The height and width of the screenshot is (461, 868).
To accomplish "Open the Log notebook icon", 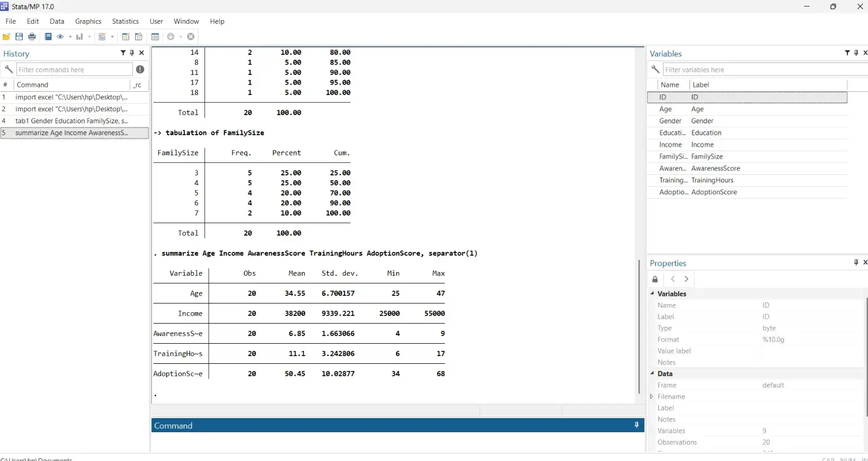I will (x=48, y=37).
